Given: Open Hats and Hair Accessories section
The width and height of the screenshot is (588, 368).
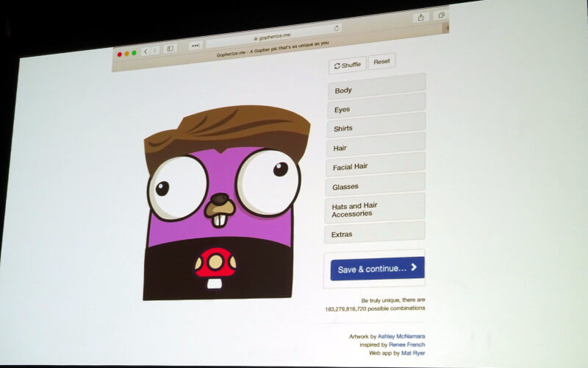Looking at the screenshot, I should [x=375, y=209].
